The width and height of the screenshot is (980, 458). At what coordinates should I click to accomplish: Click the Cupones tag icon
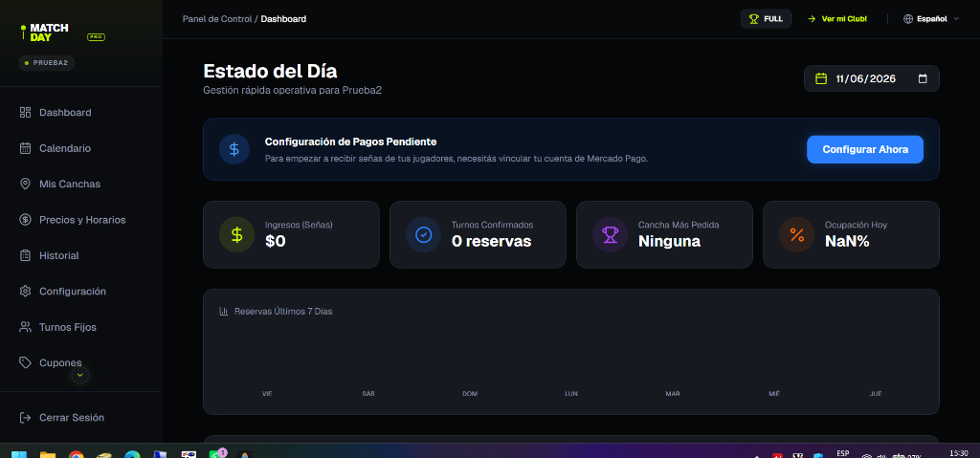point(25,362)
